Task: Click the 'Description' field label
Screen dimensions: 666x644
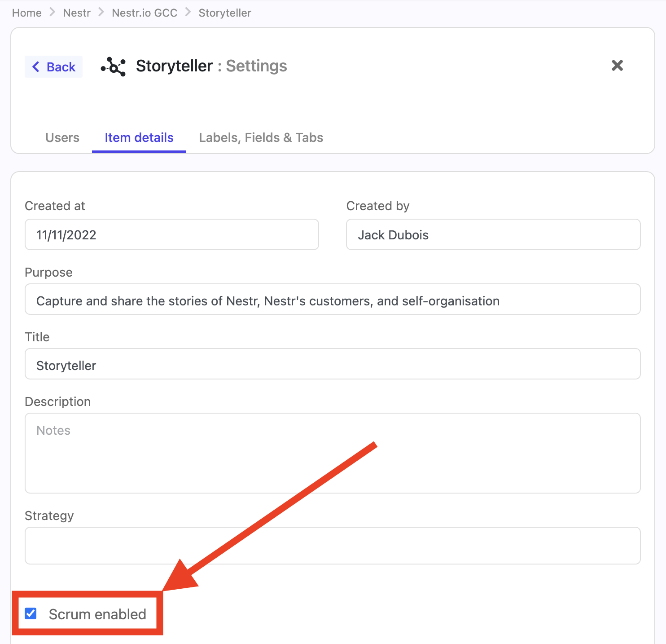Action: tap(58, 401)
